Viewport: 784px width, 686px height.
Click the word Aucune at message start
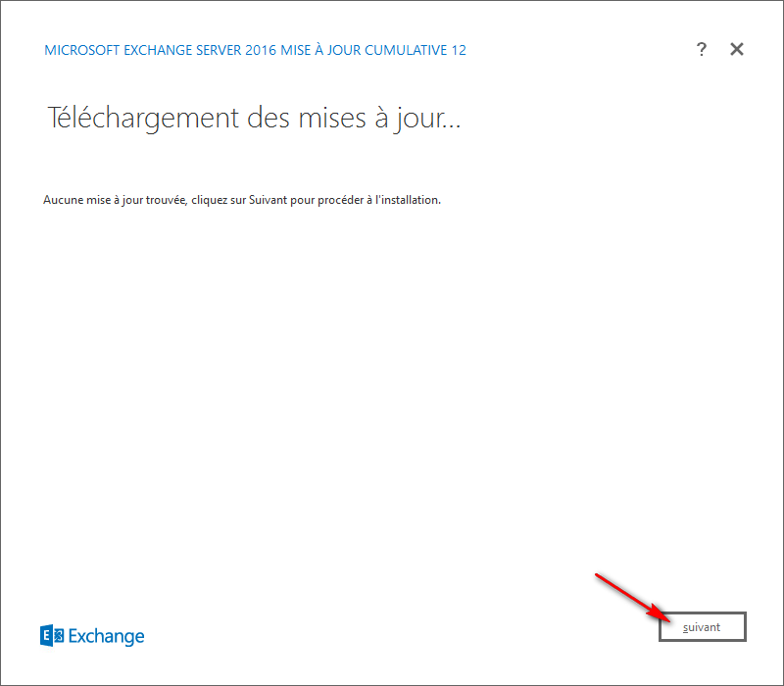click(x=61, y=199)
